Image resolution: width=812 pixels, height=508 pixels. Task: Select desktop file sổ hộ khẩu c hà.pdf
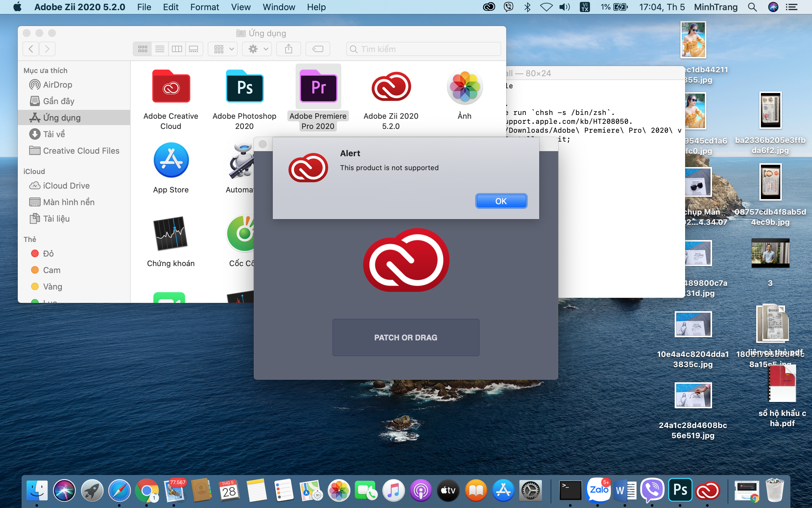click(x=782, y=384)
